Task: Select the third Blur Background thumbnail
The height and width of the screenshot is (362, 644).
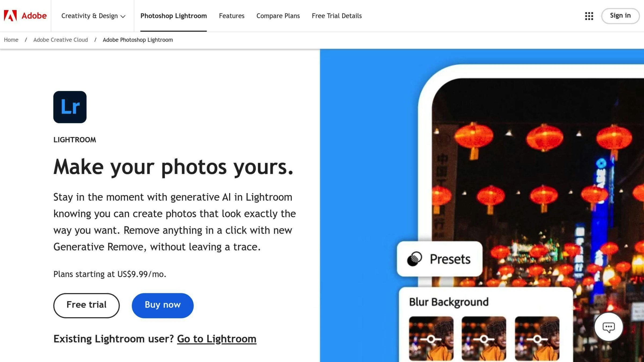Action: pos(537,339)
